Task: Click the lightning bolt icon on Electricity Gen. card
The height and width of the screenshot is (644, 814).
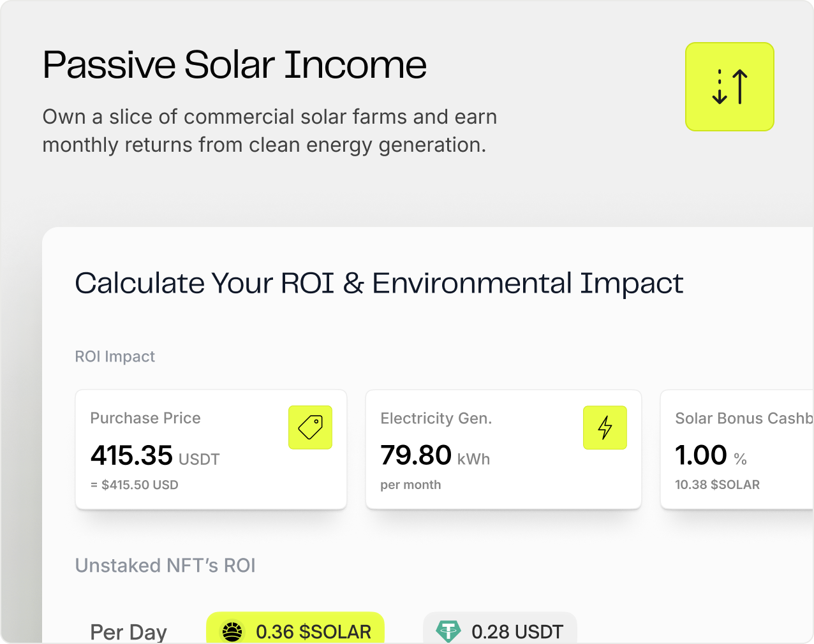Action: 605,428
